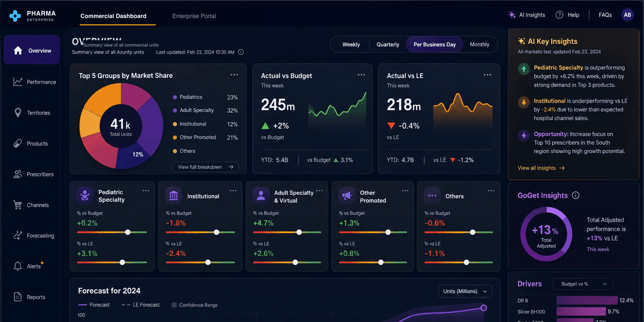Select the Weekly time period toggle
The width and height of the screenshot is (644, 322).
pyautogui.click(x=351, y=44)
